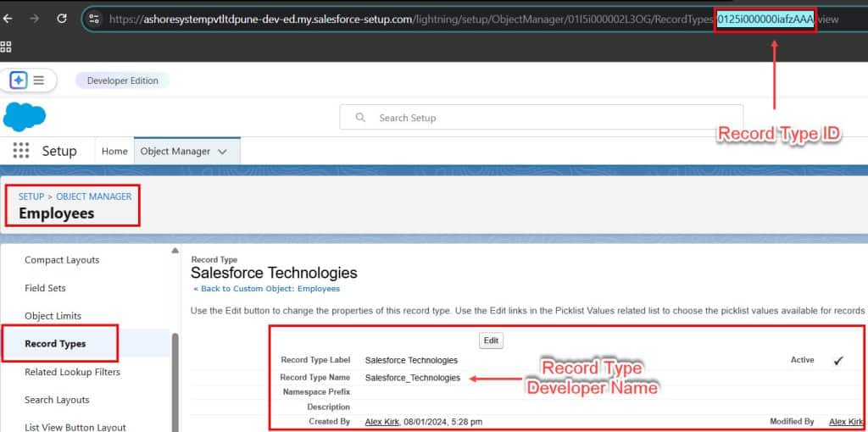Open the Home tab

click(114, 151)
